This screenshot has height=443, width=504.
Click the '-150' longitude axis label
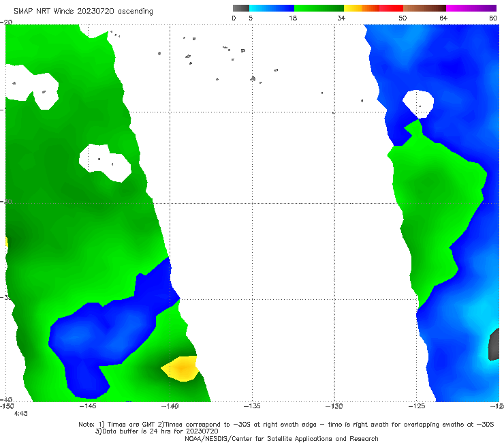(x=7, y=406)
